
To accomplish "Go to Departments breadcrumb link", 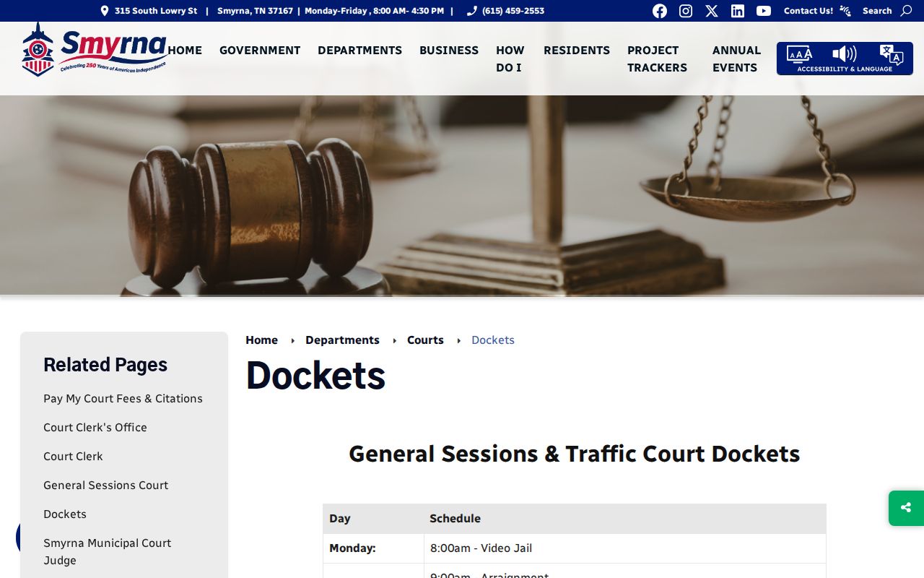I will pyautogui.click(x=342, y=340).
